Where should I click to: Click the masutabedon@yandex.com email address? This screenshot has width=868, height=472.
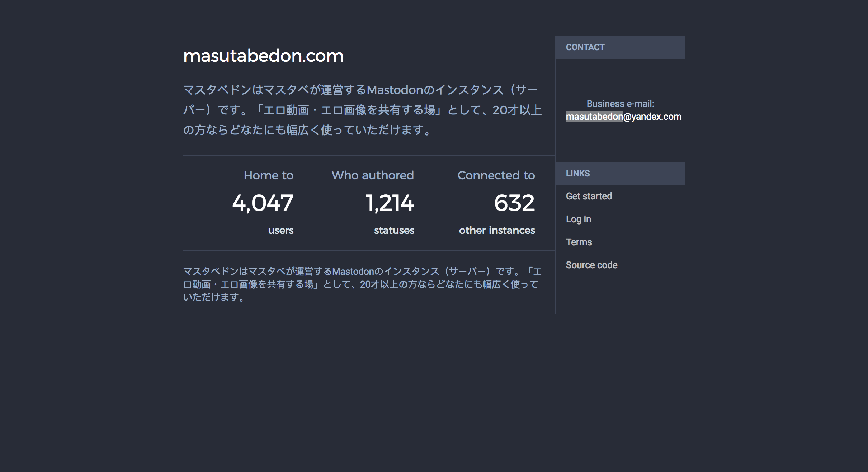coord(624,117)
